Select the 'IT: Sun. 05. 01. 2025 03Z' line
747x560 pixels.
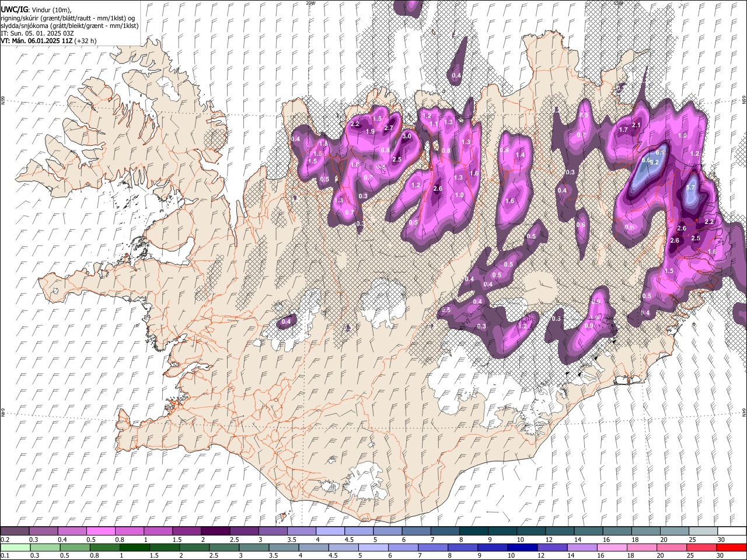point(37,33)
